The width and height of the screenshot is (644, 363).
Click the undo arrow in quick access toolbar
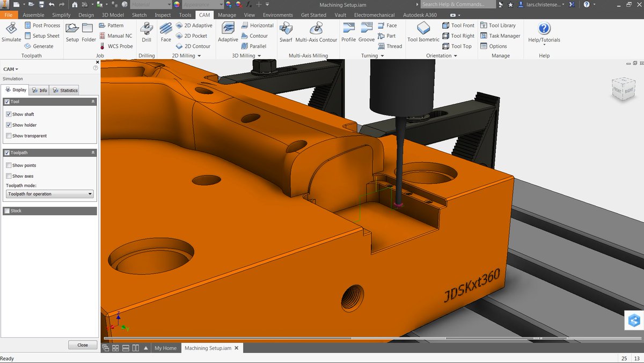(52, 4)
